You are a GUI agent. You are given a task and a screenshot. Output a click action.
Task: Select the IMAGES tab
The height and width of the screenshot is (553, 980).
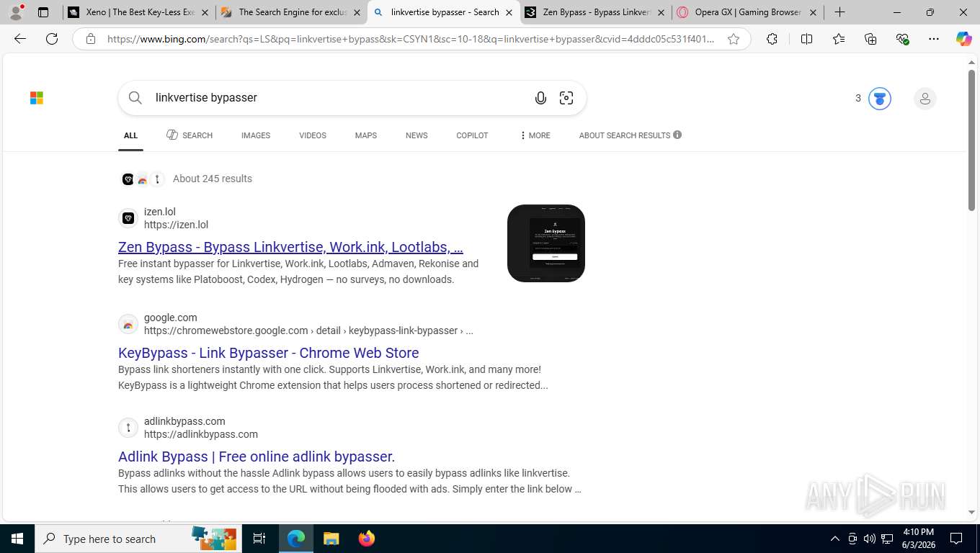(256, 135)
